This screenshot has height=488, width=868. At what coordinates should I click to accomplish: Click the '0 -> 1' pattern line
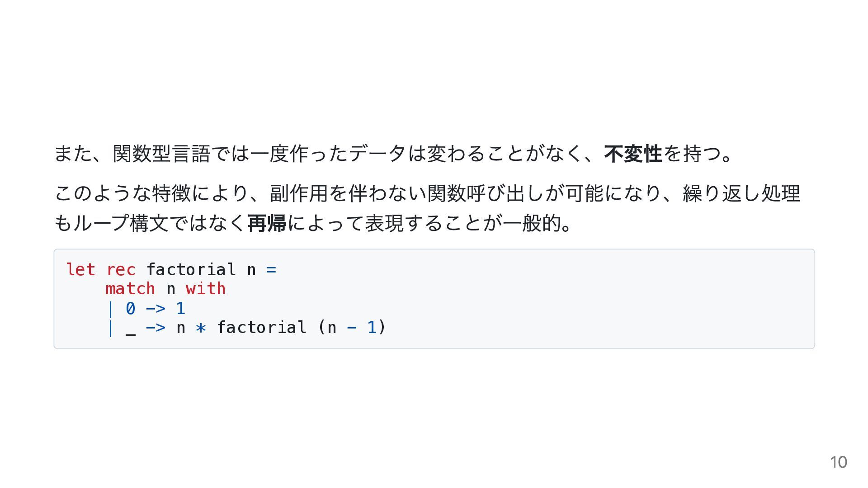(x=156, y=308)
